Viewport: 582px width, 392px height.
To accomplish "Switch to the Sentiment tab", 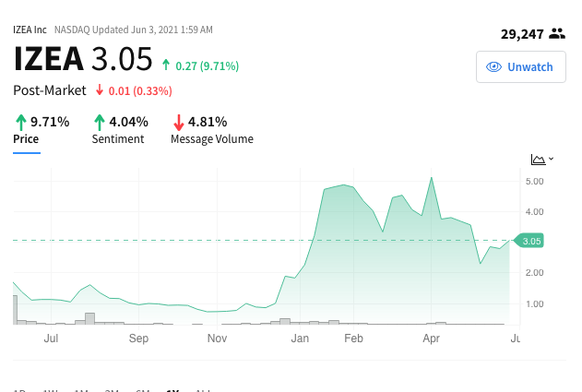I will tap(118, 139).
